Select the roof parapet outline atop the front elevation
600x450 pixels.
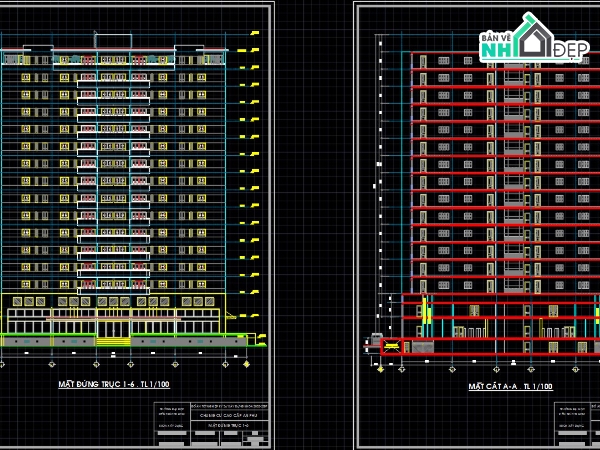pos(113,41)
